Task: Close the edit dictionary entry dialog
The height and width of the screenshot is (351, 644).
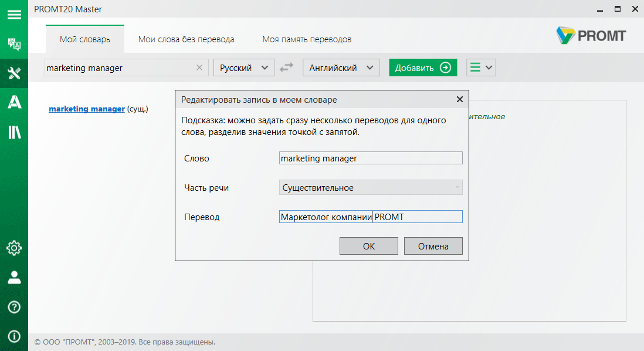Action: 460,99
